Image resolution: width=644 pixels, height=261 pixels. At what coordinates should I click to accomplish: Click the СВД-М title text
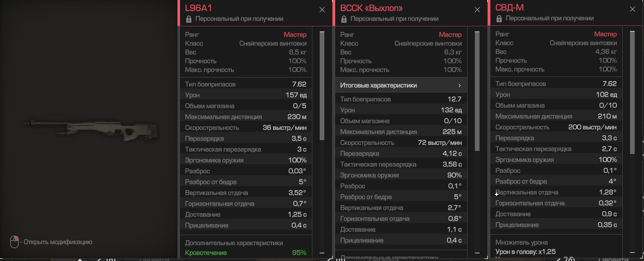(x=511, y=8)
